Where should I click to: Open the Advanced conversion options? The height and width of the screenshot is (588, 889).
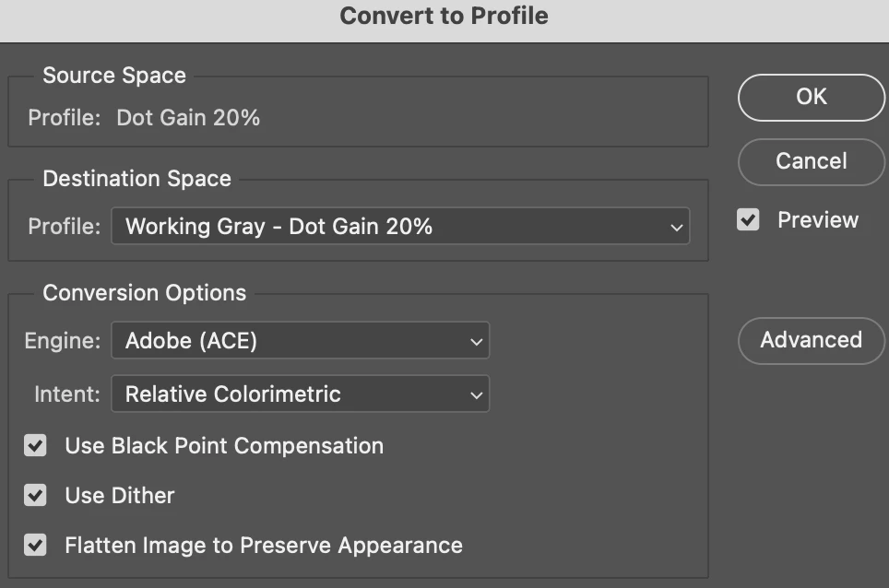811,340
